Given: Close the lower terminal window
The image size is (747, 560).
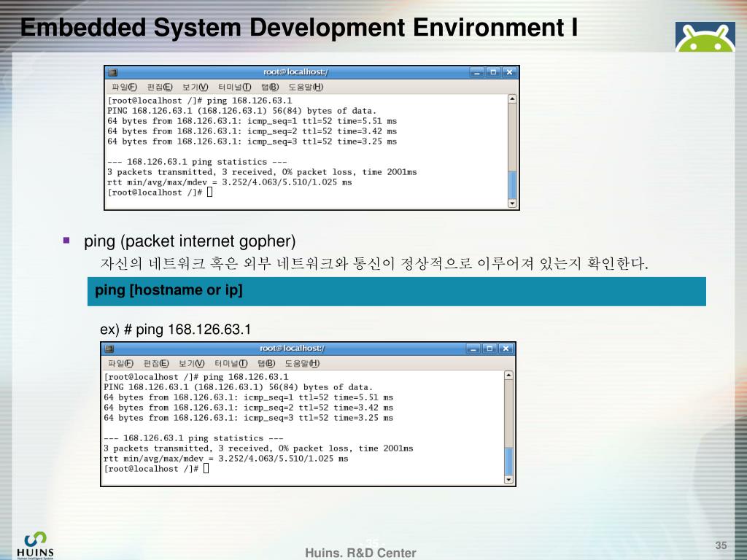Looking at the screenshot, I should [x=506, y=349].
